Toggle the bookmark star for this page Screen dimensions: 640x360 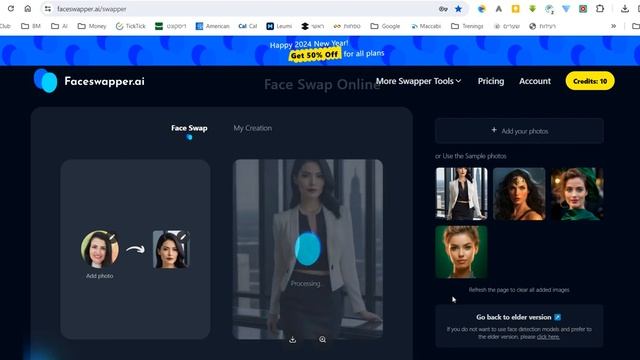[458, 9]
